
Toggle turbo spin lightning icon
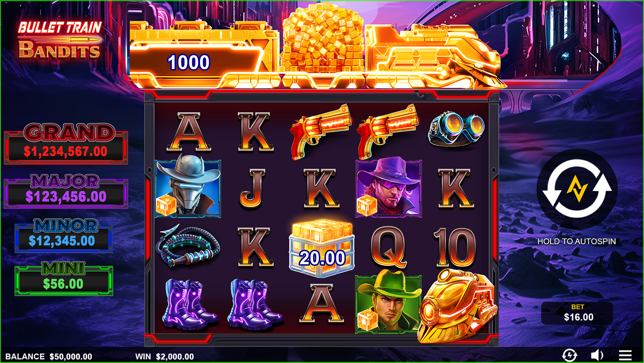point(570,355)
